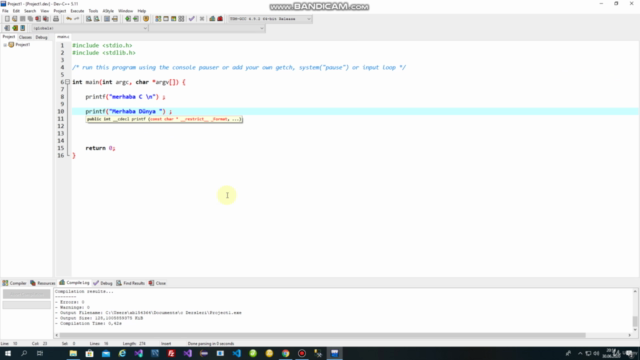This screenshot has width=640, height=360.
Task: Switch to the Debug sidebar tab
Action: coord(41,37)
